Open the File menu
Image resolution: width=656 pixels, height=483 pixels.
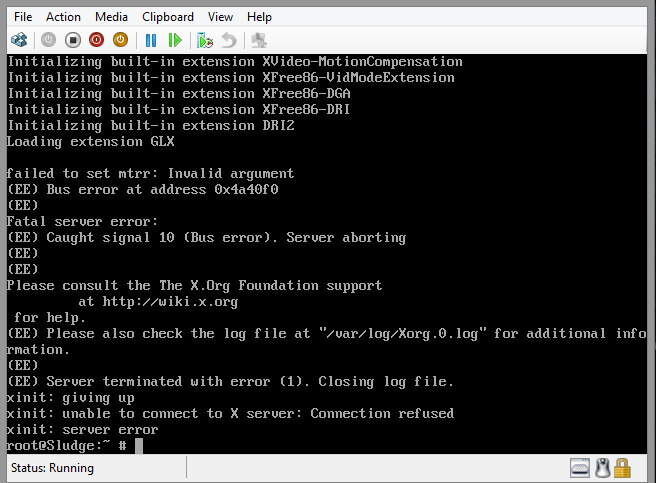click(23, 17)
